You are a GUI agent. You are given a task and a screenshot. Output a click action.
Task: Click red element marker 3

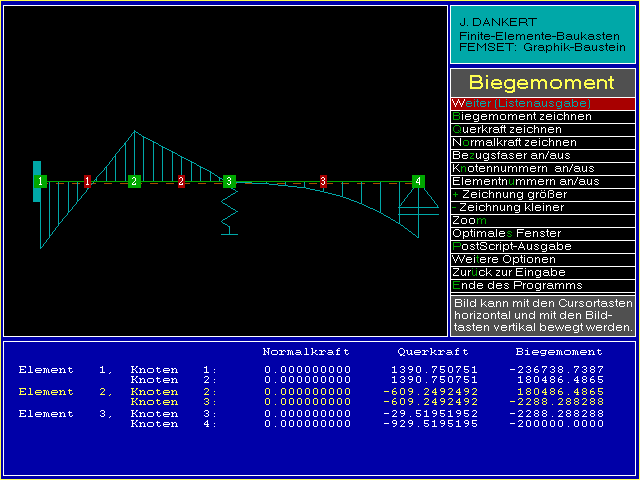click(323, 181)
